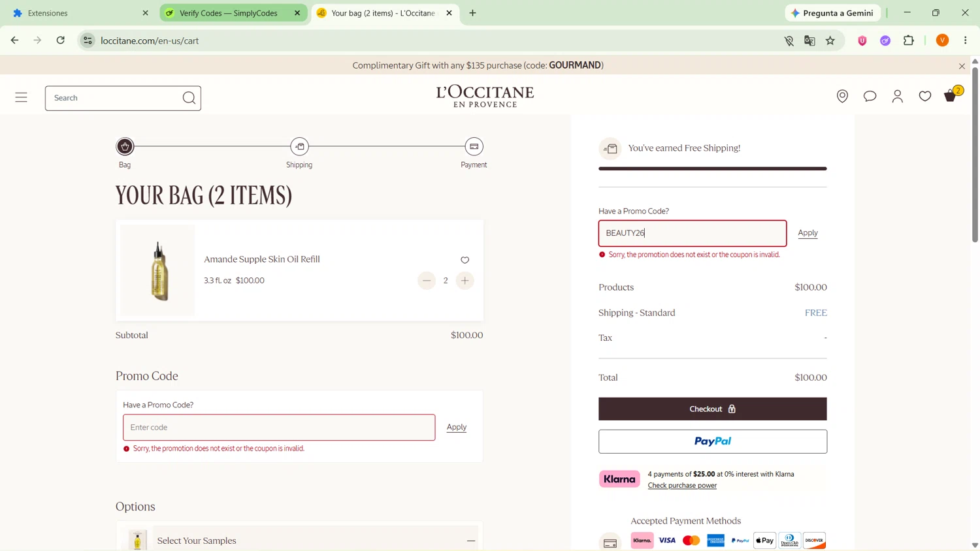Open the chat bubble icon

[x=870, y=97]
